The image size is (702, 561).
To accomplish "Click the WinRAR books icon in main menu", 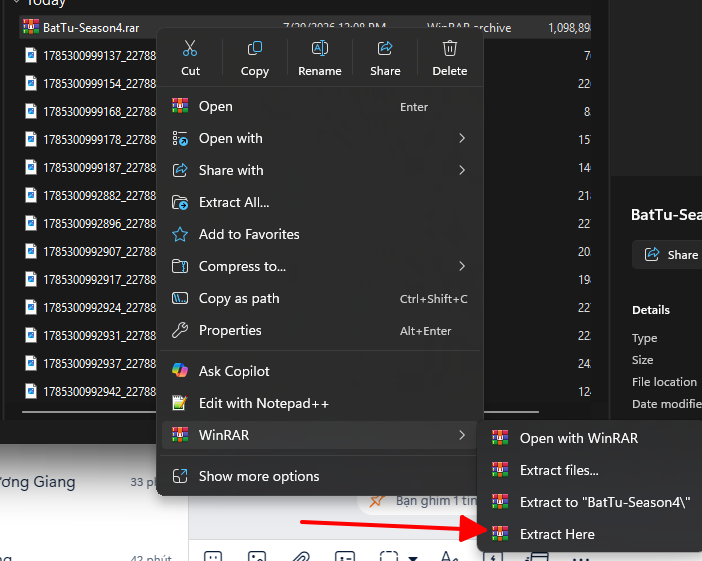I will tap(180, 434).
